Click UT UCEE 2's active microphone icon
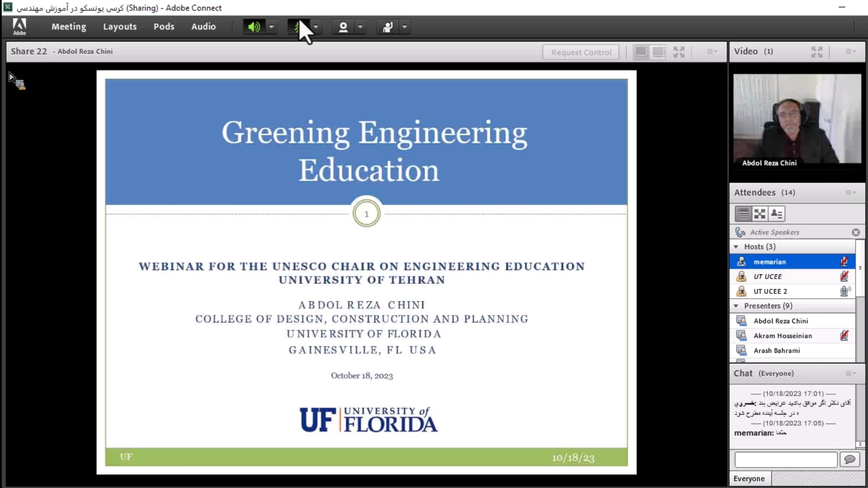Image resolution: width=868 pixels, height=488 pixels. pos(845,291)
